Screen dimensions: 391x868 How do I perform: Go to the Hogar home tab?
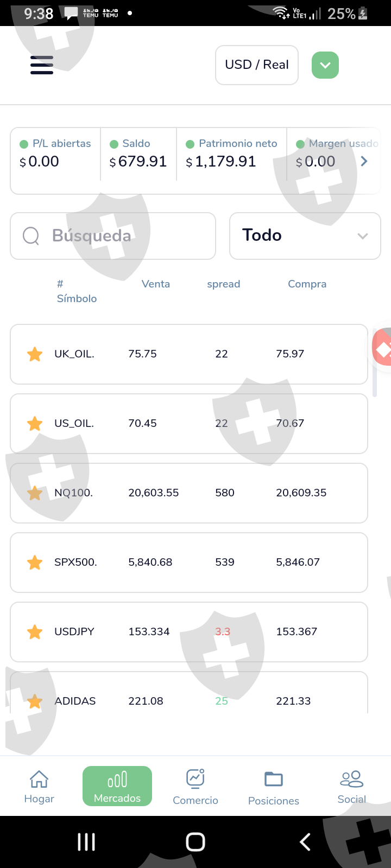click(39, 786)
